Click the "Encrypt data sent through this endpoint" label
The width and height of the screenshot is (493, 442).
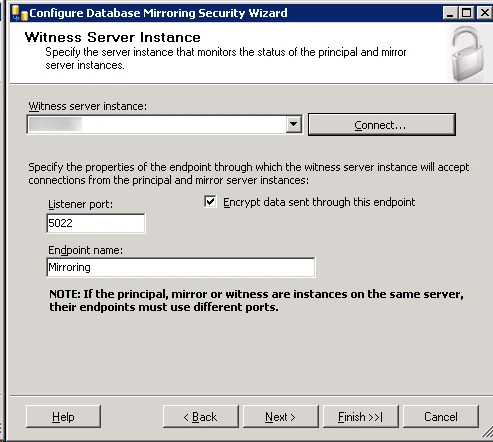tap(319, 202)
